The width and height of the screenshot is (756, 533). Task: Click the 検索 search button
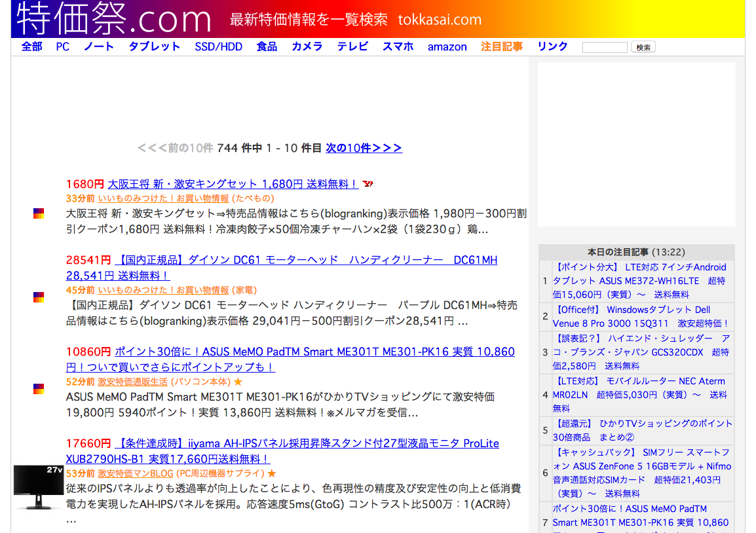click(643, 47)
